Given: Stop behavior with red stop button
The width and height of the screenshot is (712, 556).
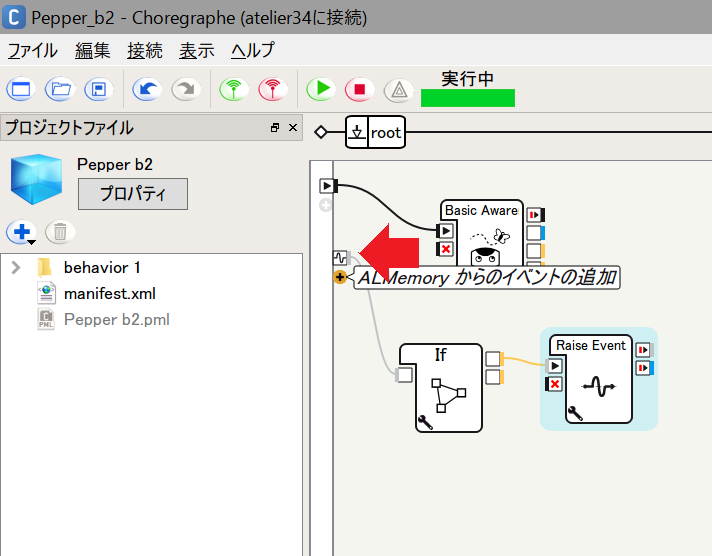Looking at the screenshot, I should point(360,89).
